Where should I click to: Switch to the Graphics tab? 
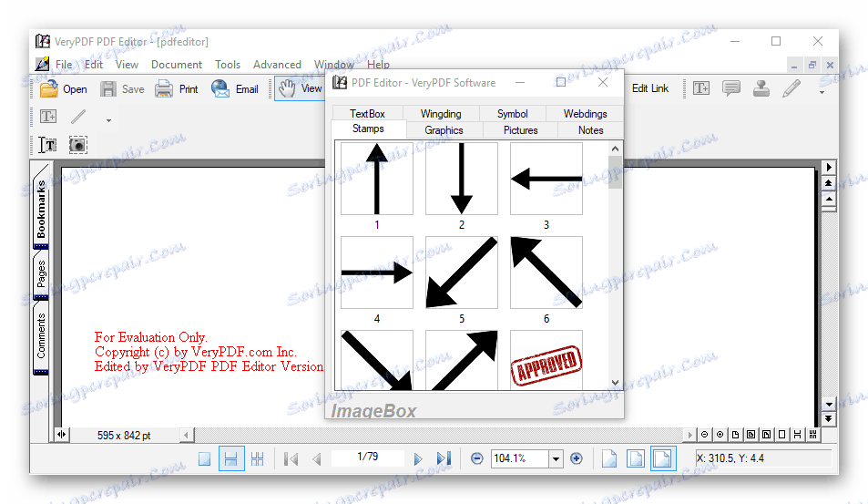pyautogui.click(x=444, y=130)
